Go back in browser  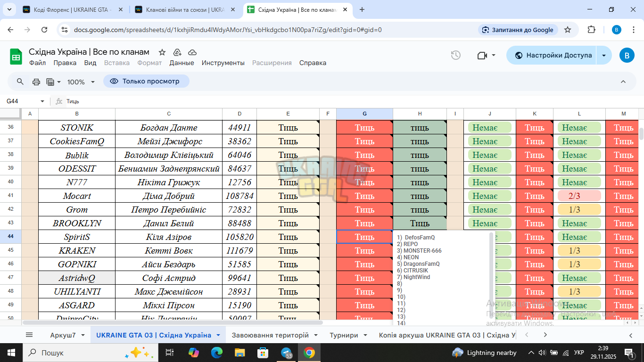click(x=11, y=30)
